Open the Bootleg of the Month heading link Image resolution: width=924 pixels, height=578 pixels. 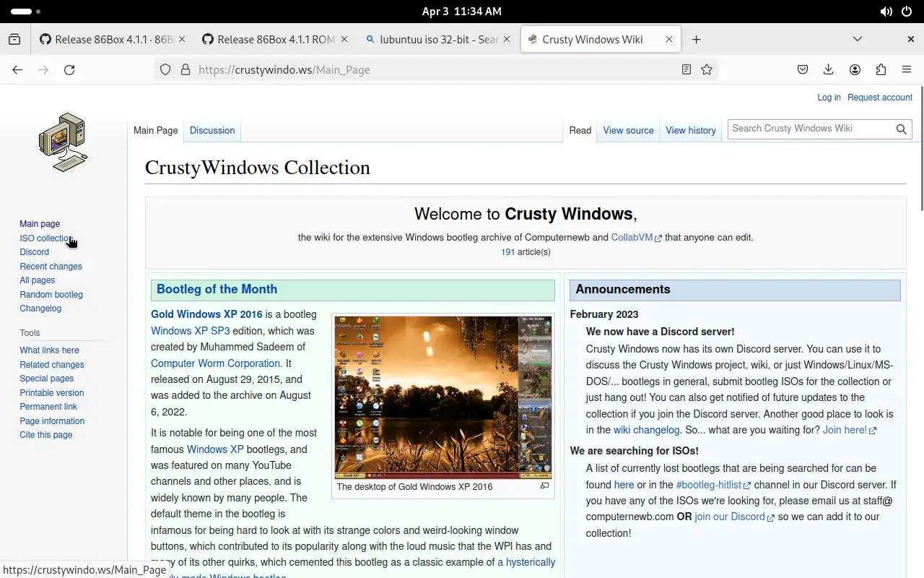[x=217, y=289]
